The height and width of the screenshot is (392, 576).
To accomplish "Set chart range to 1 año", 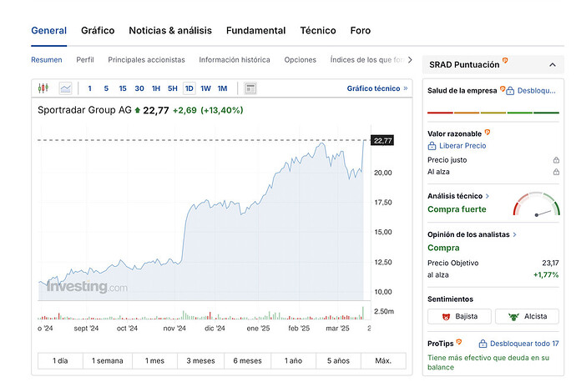I will point(294,361).
